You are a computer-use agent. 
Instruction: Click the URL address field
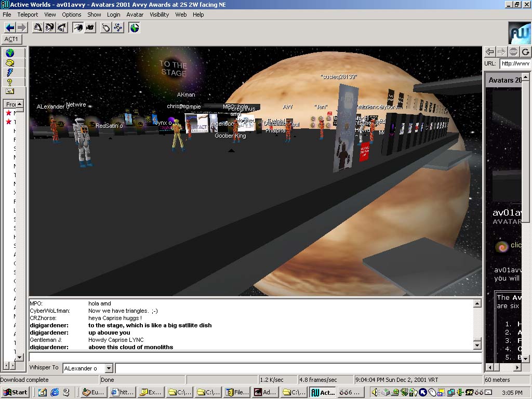(515, 63)
